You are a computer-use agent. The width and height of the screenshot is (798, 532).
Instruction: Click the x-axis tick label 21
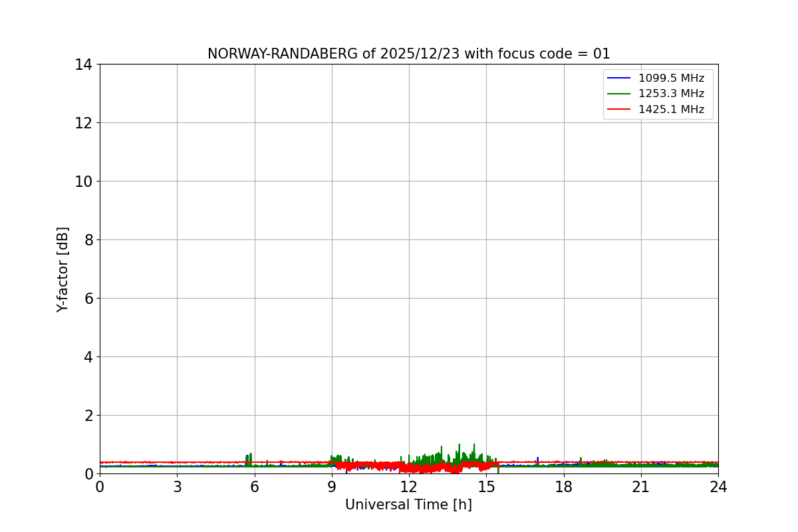point(641,487)
